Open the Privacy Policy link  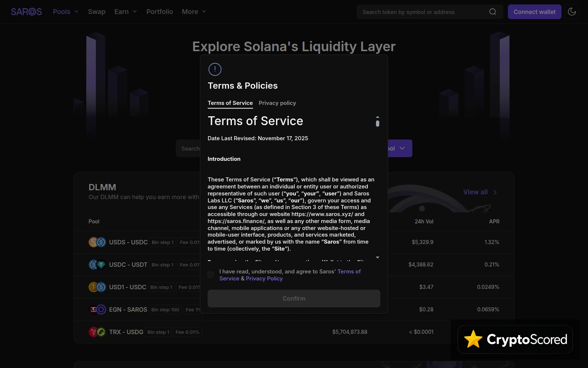click(x=264, y=279)
